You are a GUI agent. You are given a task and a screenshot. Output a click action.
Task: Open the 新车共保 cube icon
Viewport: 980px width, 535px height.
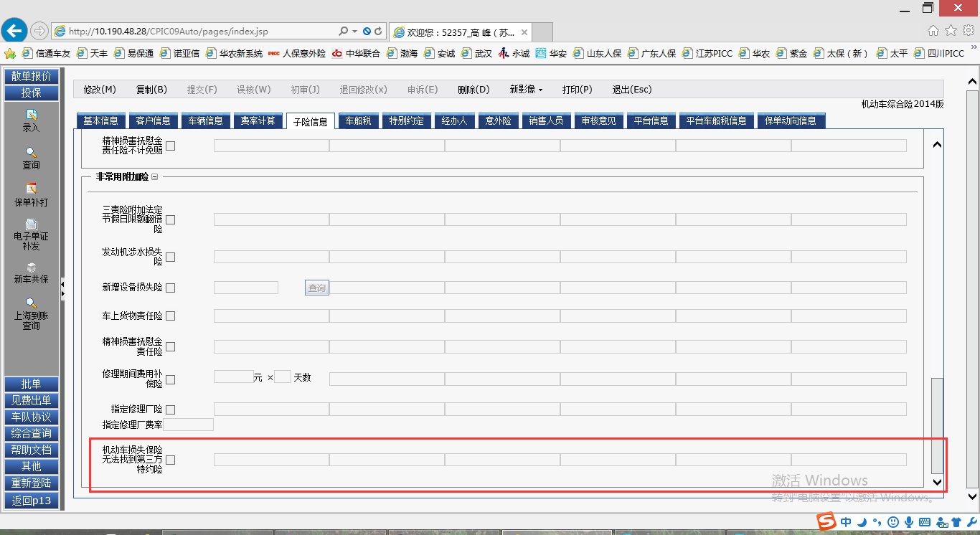pos(32,267)
